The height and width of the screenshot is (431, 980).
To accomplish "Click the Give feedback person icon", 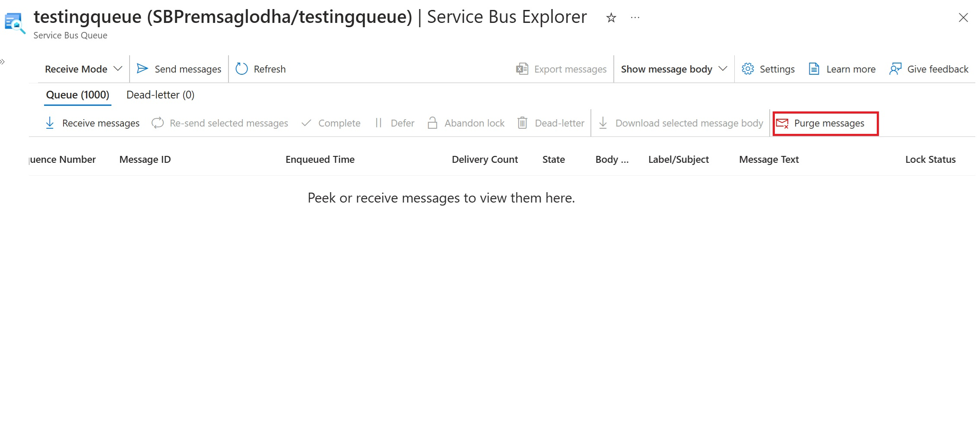I will (x=895, y=69).
